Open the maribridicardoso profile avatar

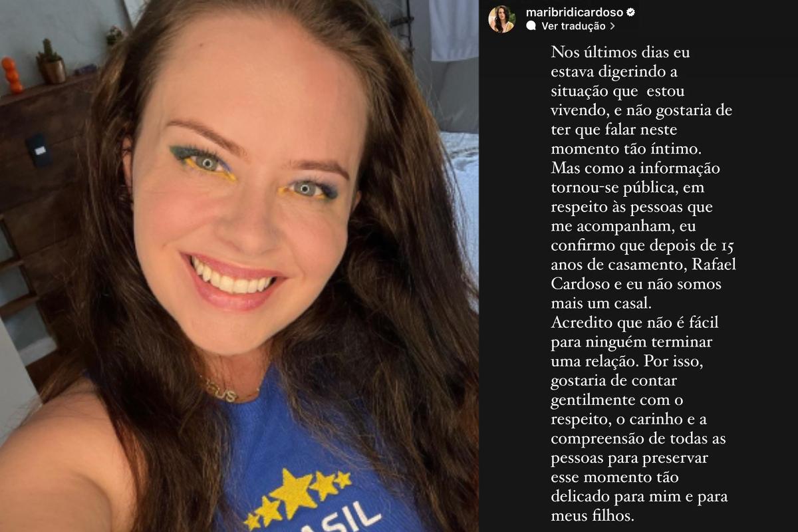click(x=501, y=19)
